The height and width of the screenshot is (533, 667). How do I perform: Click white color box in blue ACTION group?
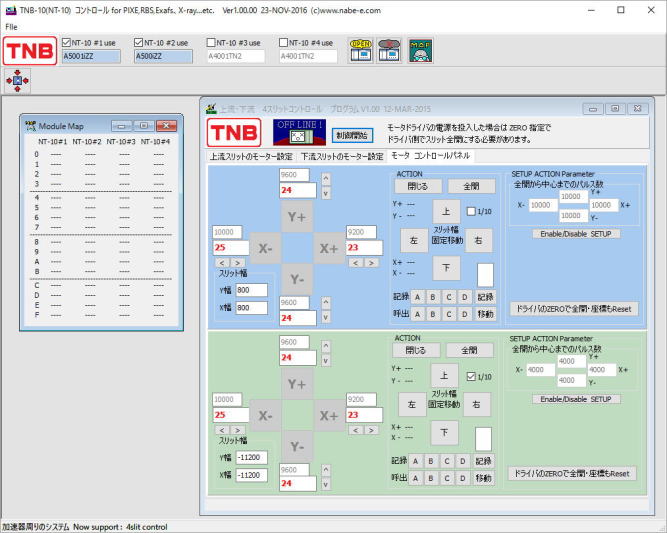point(485,275)
